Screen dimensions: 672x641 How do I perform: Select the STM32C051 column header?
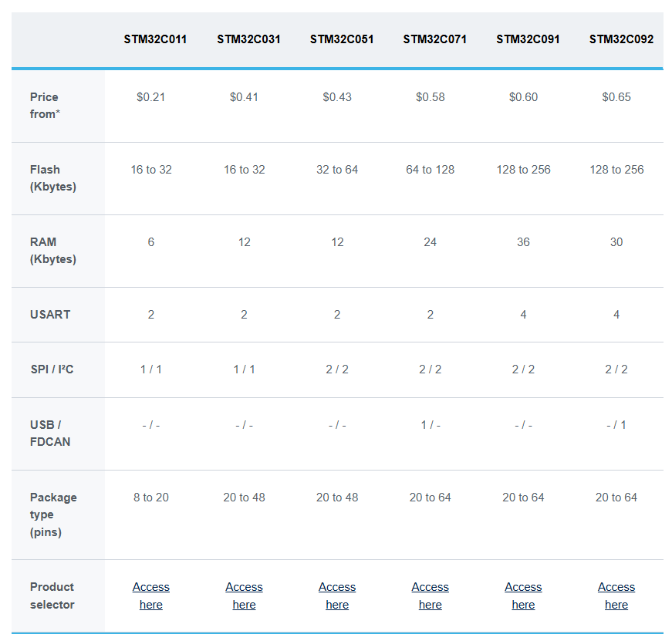342,39
